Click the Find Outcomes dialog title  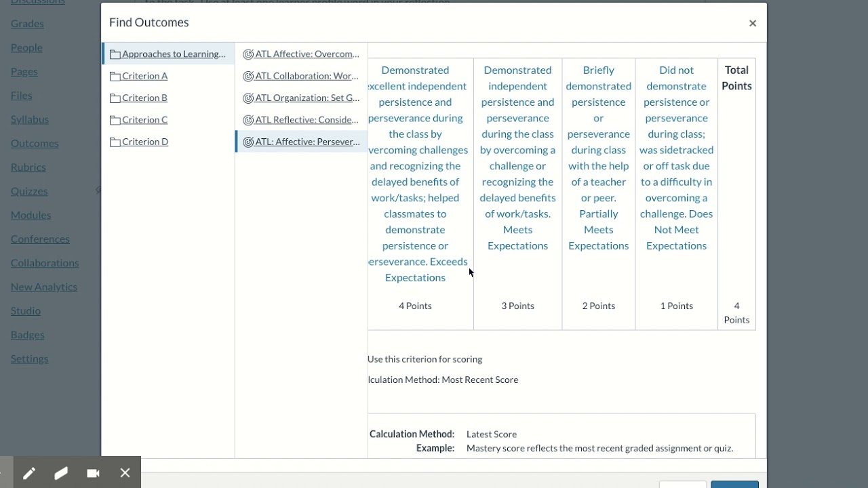(149, 22)
